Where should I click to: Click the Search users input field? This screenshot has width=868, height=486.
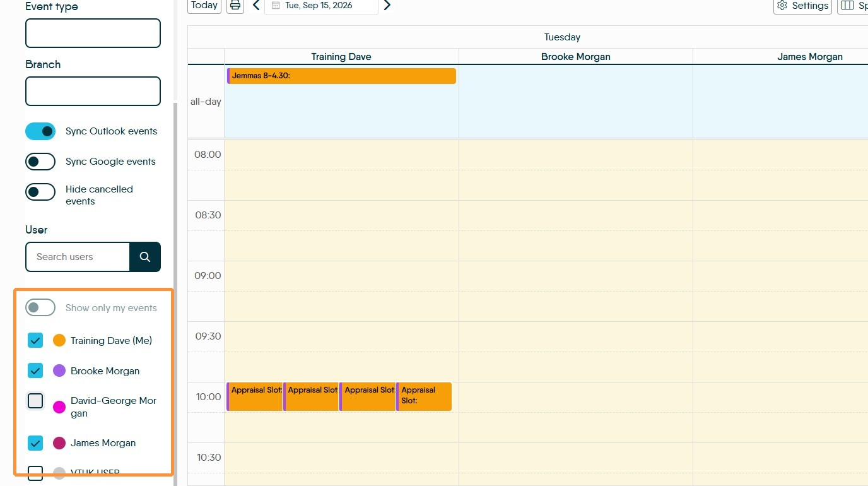pyautogui.click(x=78, y=257)
